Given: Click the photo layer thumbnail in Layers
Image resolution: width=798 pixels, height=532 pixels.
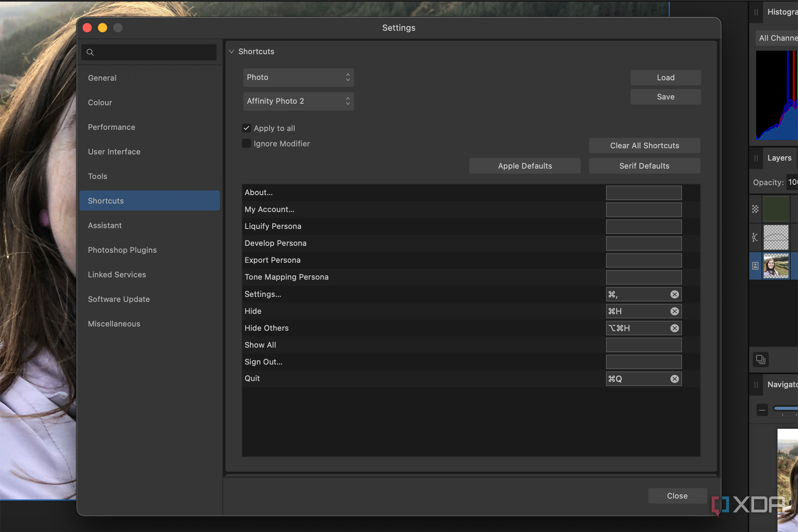Looking at the screenshot, I should (x=776, y=266).
